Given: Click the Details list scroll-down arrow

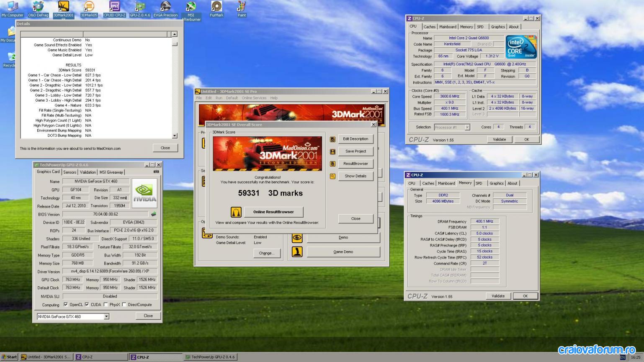Looking at the screenshot, I should point(175,136).
